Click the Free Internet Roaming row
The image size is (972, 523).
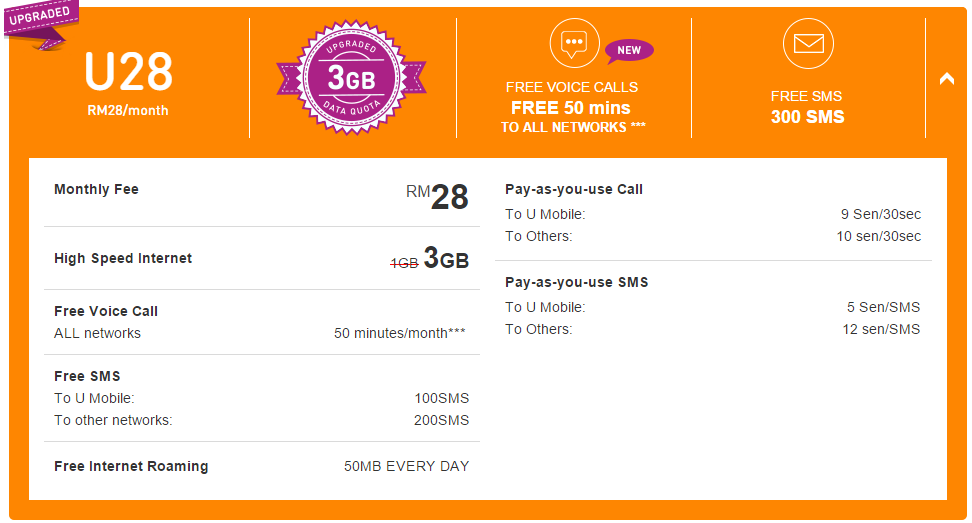point(262,466)
